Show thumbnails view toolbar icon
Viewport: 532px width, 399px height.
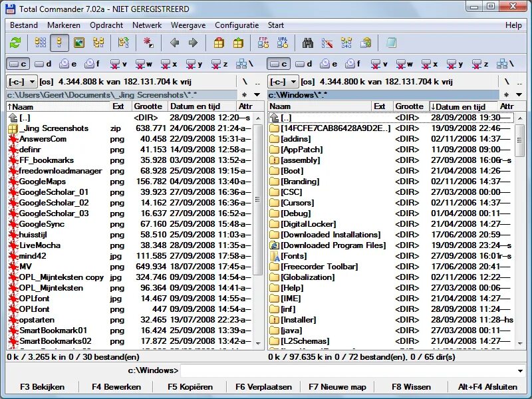79,43
